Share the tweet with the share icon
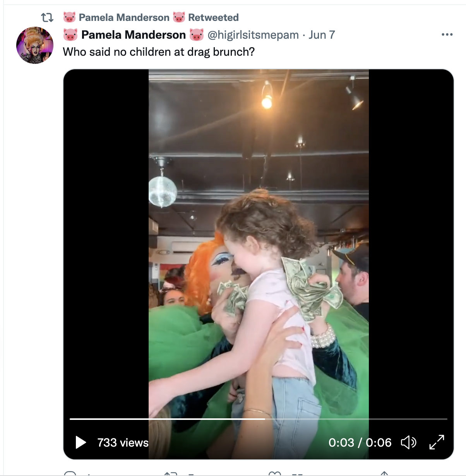 click(x=384, y=474)
